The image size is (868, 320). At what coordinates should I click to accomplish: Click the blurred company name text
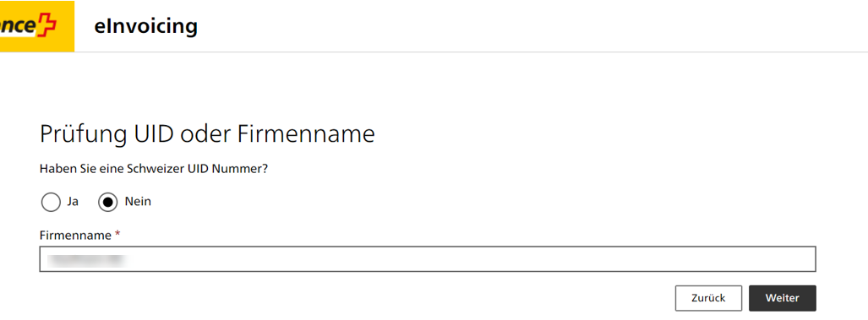pyautogui.click(x=85, y=258)
